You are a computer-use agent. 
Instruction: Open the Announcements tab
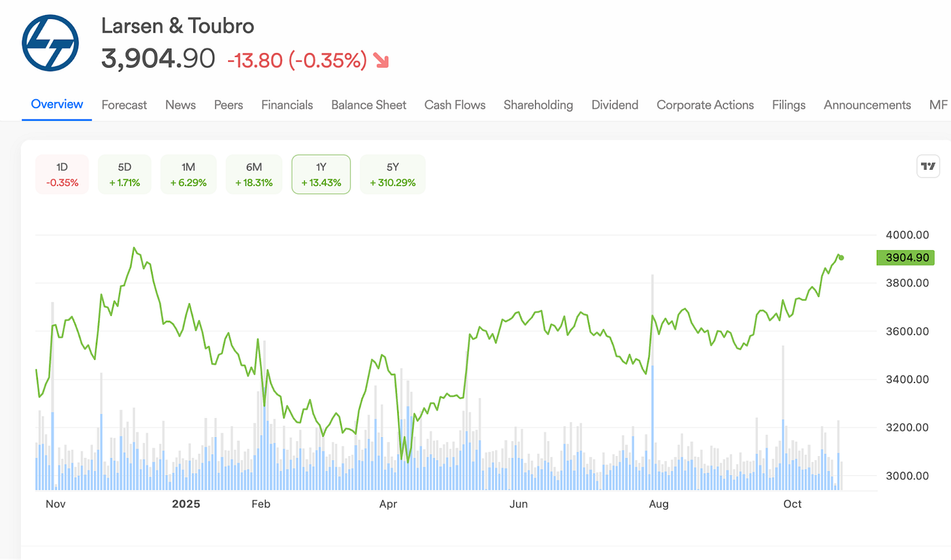tap(867, 105)
